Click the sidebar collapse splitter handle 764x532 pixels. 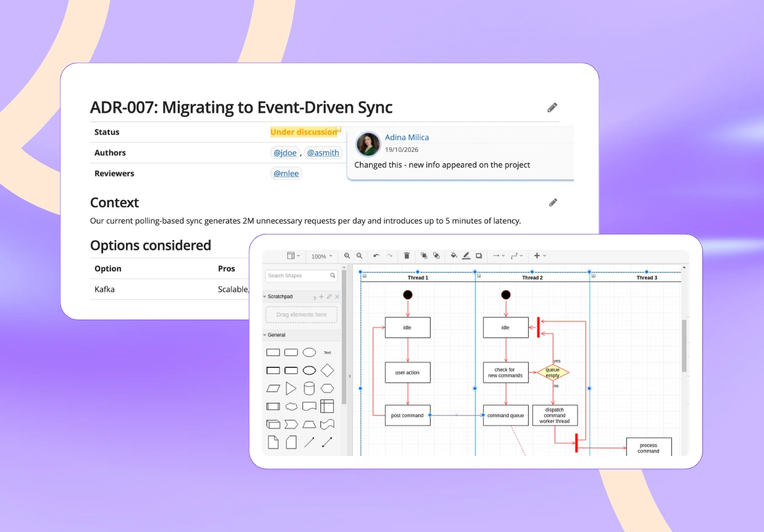[x=350, y=376]
